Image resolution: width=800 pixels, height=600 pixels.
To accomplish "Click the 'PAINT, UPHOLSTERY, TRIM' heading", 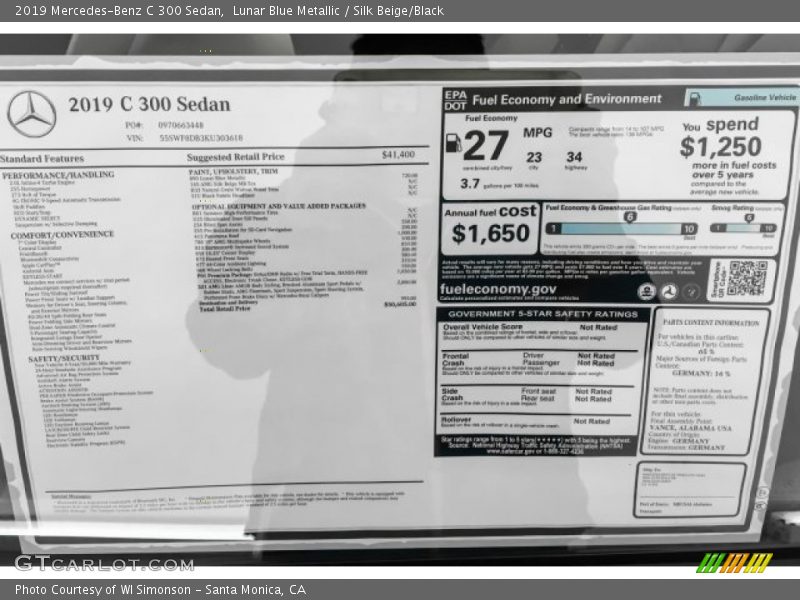I will point(233,171).
